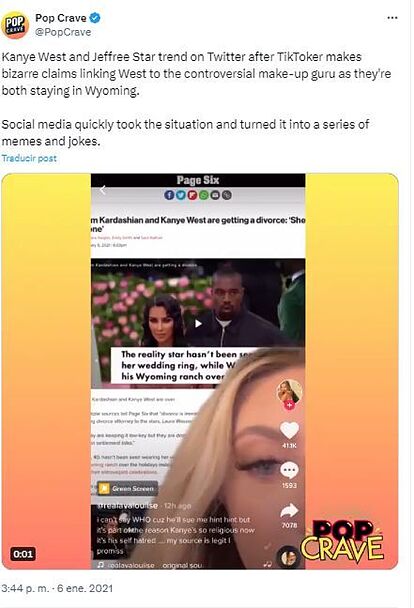Click the 0:01 video duration badge
Image resolution: width=414 pixels, height=608 pixels.
tap(23, 554)
